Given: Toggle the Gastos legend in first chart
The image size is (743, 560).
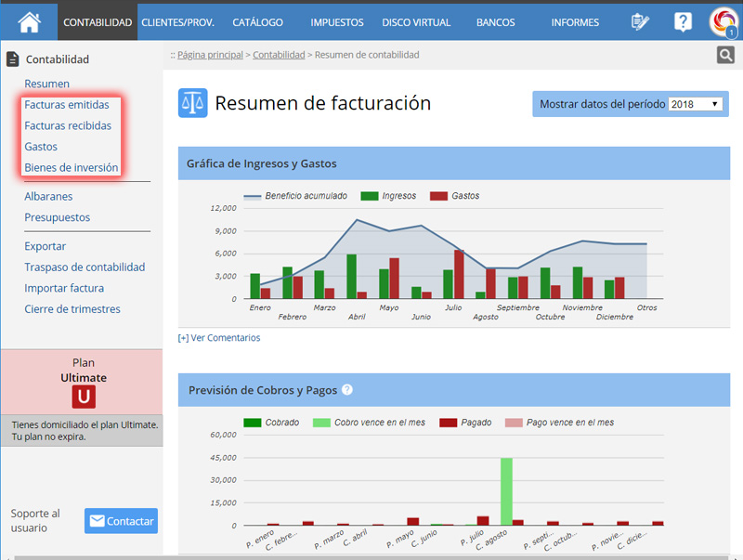Looking at the screenshot, I should (x=438, y=196).
